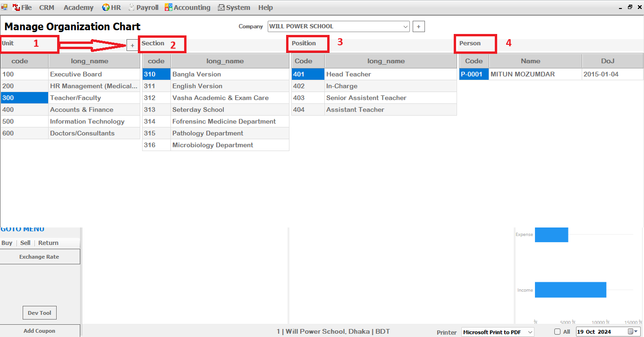The image size is (644, 337).
Task: Select section Seterday School
Action: (216, 110)
